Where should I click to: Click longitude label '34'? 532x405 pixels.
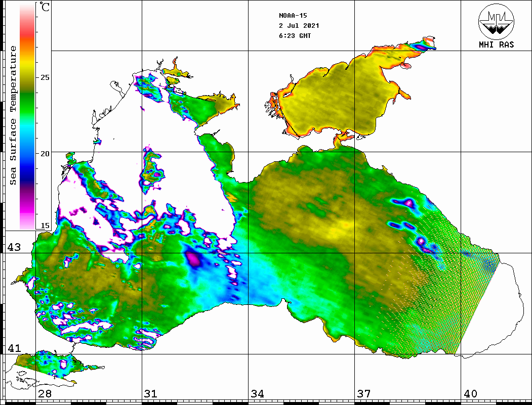coord(257,394)
